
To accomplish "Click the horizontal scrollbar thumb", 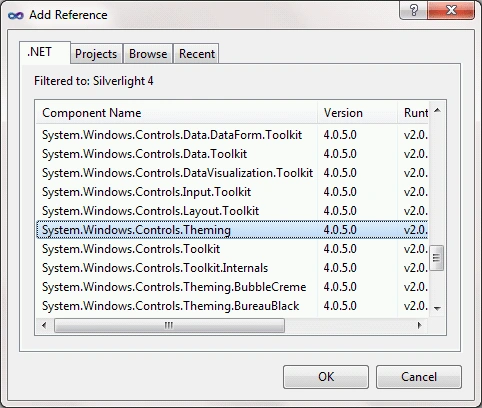I will click(169, 325).
